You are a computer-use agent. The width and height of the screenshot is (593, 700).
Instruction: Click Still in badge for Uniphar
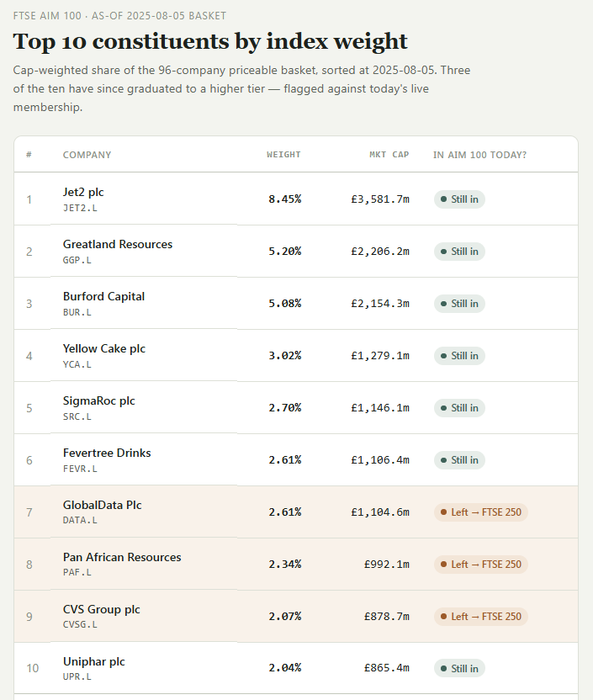point(459,669)
